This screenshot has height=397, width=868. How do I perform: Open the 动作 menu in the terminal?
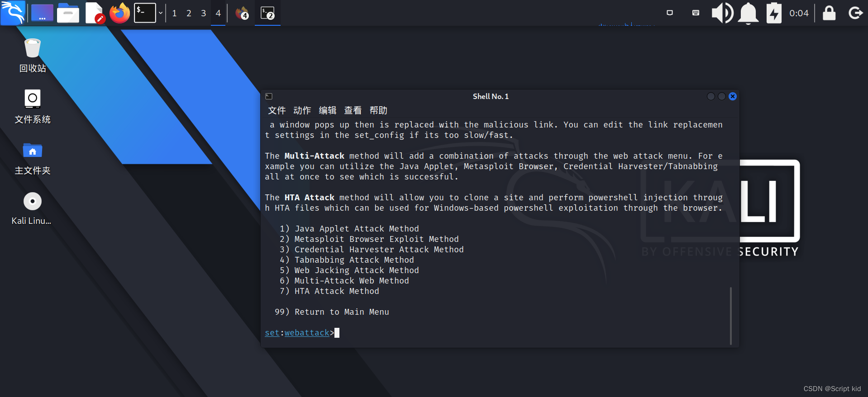(x=302, y=110)
